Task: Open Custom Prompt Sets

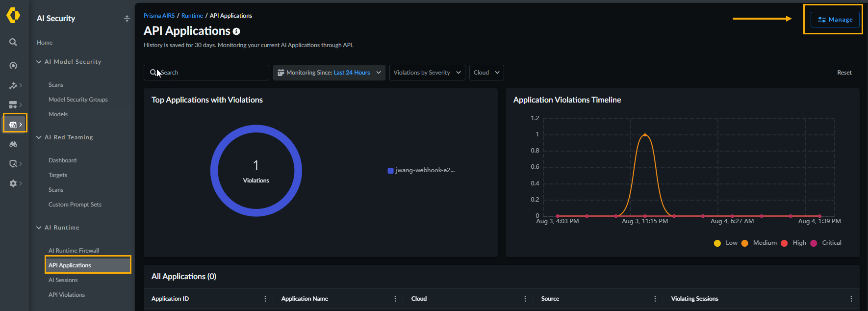Action: pos(75,205)
